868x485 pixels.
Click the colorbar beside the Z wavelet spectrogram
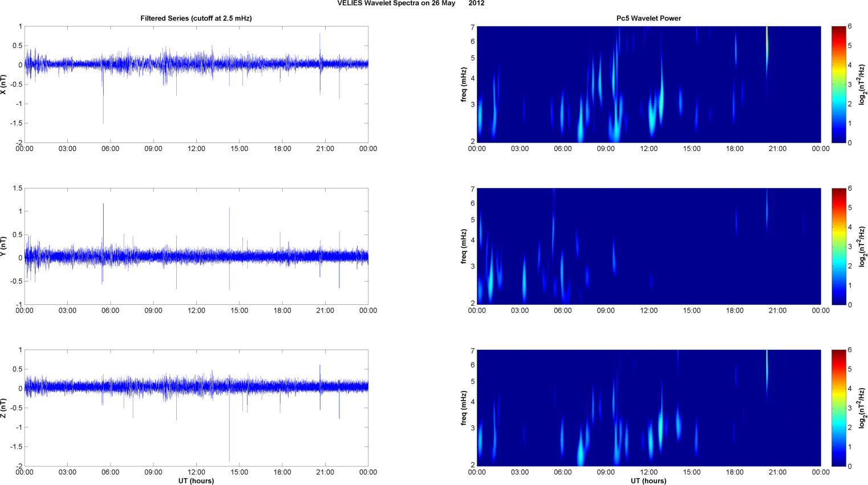pos(838,408)
